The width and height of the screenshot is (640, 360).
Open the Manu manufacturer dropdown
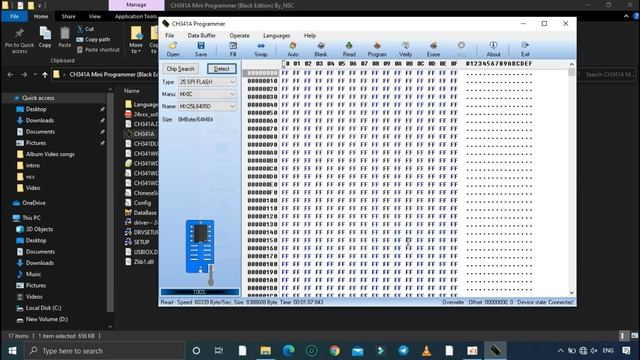[x=207, y=94]
